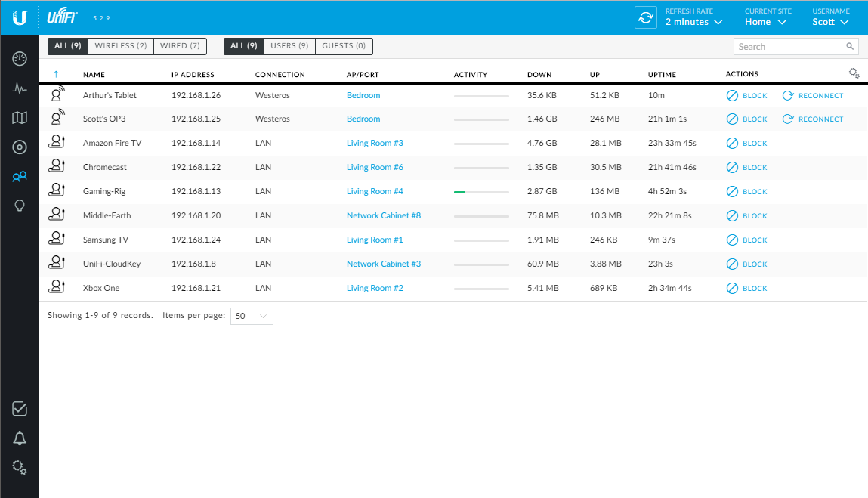Select the USERS (9) filter tab
Viewport: 868px width, 498px height.
point(289,46)
